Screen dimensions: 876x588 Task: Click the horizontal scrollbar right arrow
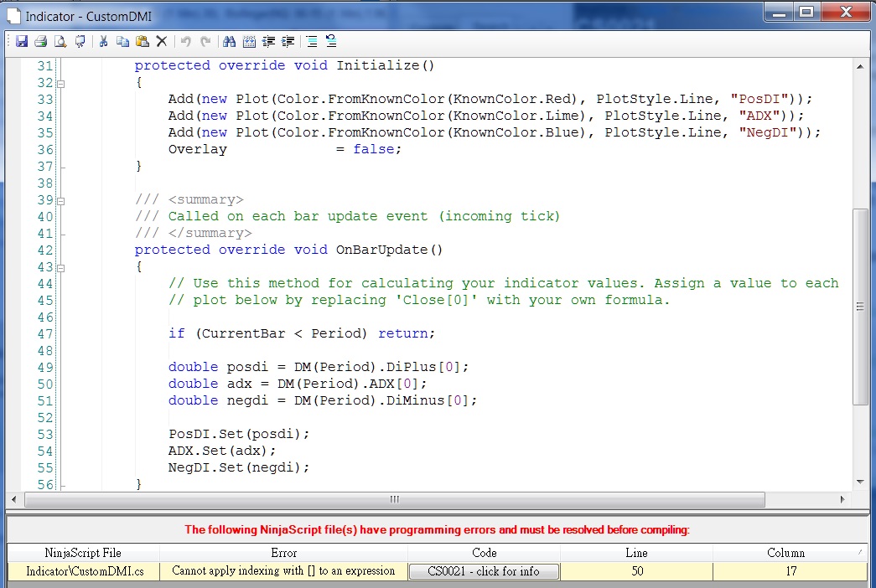pos(842,499)
